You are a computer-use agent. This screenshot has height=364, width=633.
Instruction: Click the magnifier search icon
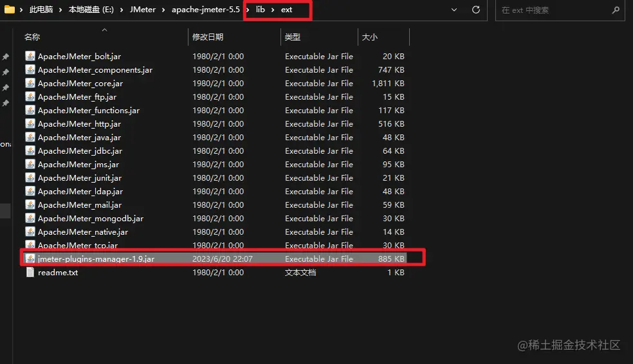(x=616, y=10)
